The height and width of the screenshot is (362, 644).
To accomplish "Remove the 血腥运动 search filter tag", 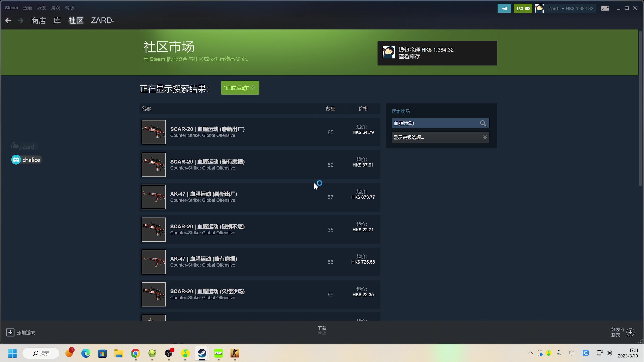I will pyautogui.click(x=253, y=88).
